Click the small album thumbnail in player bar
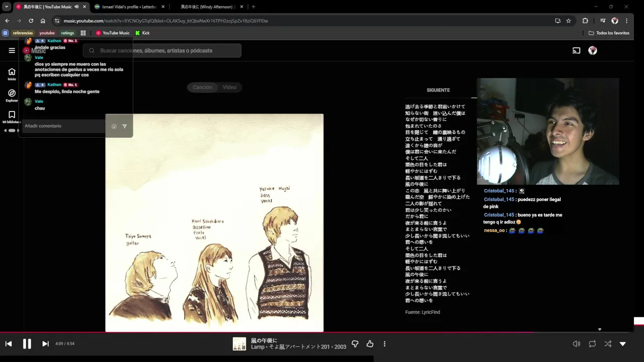 [x=239, y=344]
